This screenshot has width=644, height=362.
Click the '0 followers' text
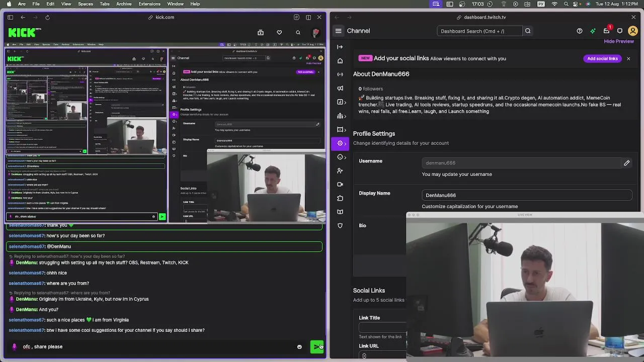pyautogui.click(x=371, y=89)
